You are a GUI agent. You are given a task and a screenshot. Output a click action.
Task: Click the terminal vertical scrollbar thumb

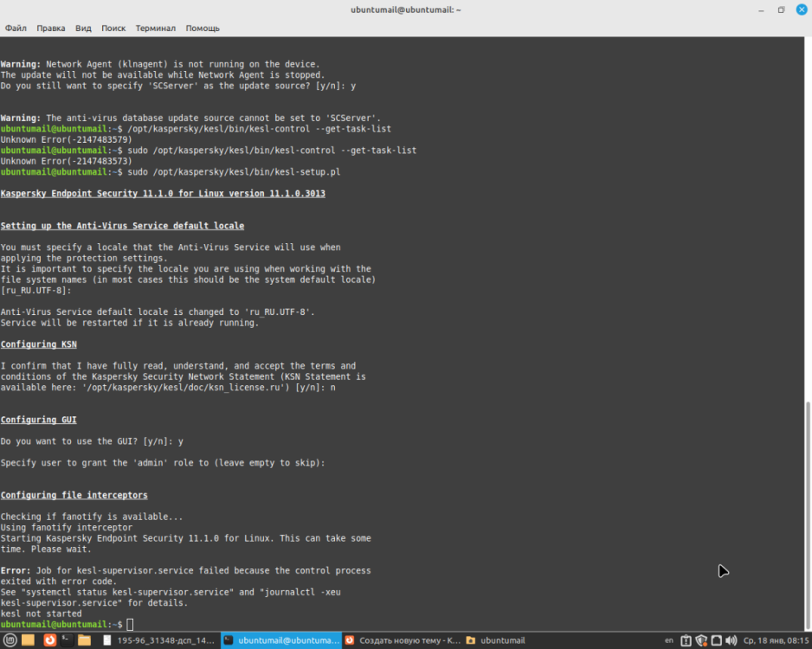808,515
